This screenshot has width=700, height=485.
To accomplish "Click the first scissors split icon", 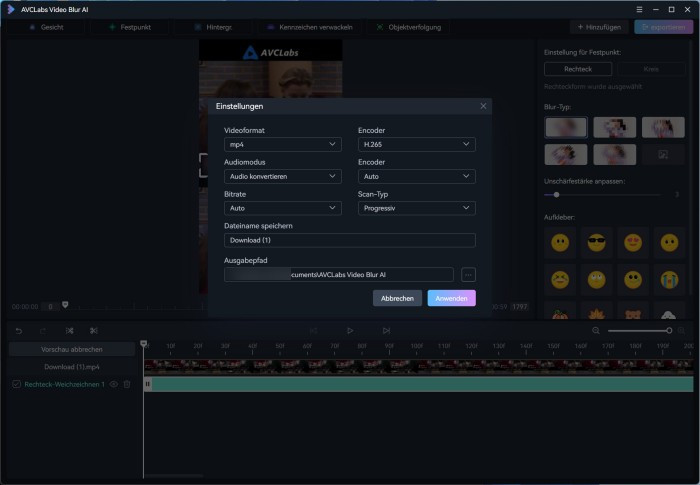I will click(x=70, y=331).
